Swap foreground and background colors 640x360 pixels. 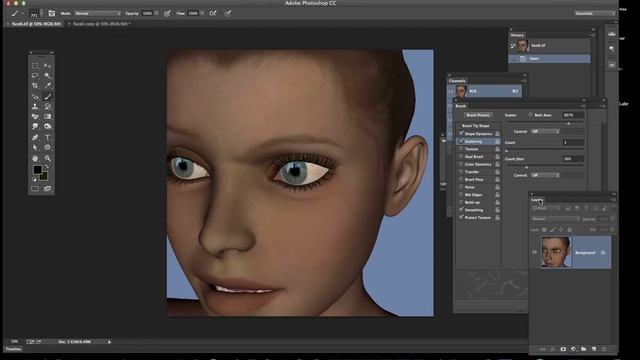[x=46, y=167]
